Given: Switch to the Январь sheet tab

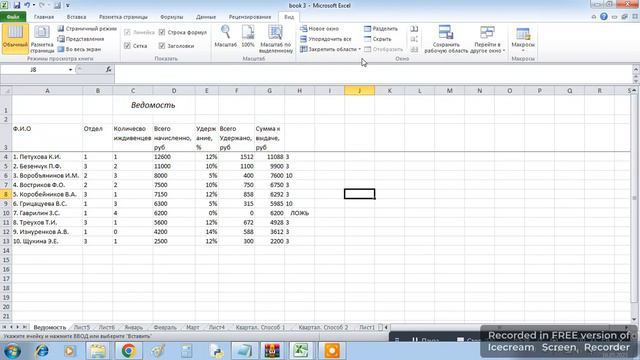Looking at the screenshot, I should [133, 327].
